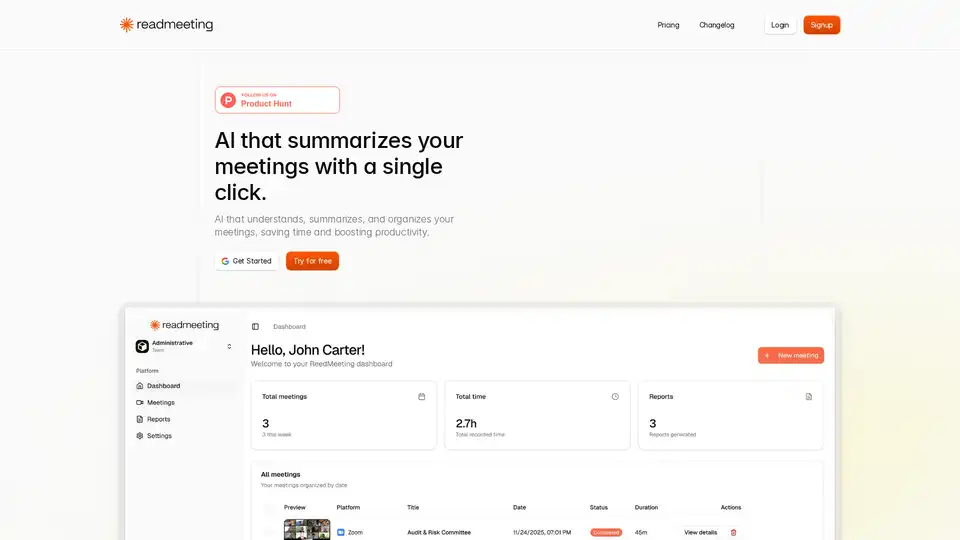Go to Meetings in the sidebar
The height and width of the screenshot is (540, 960).
[160, 403]
